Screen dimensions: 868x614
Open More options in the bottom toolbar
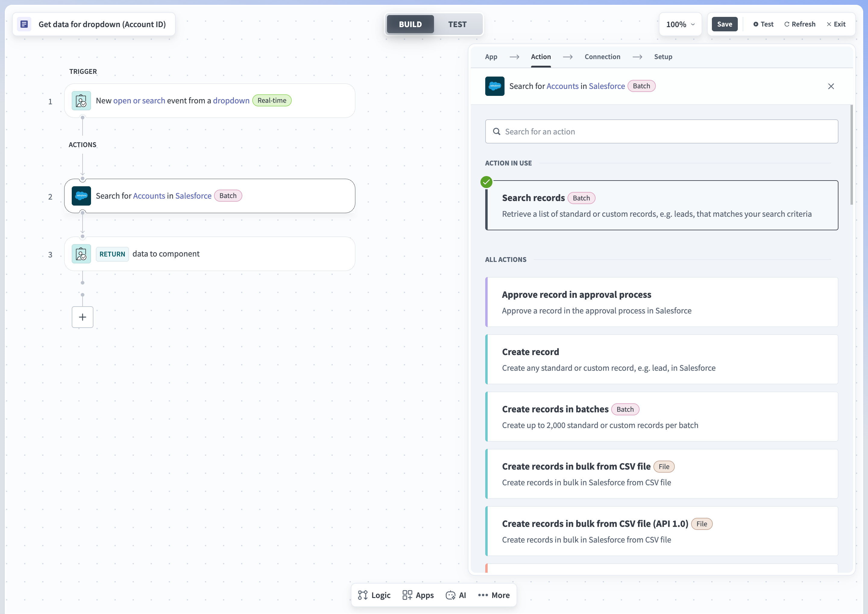click(494, 595)
